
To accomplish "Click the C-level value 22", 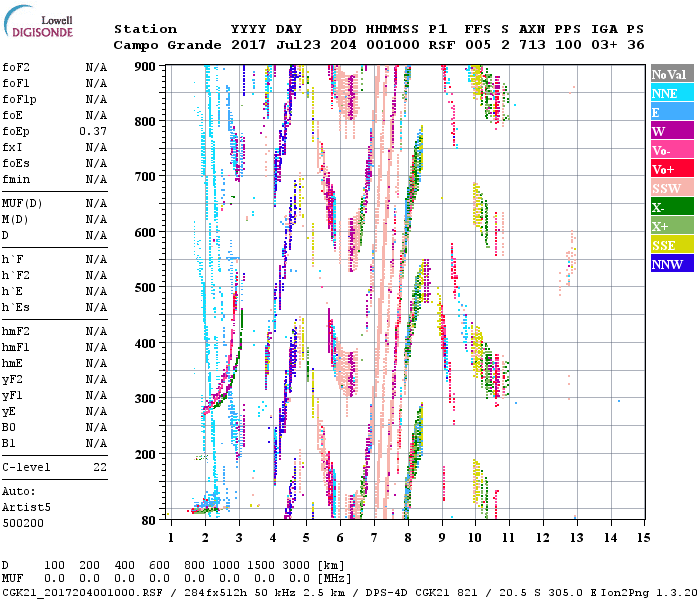I will coord(99,467).
